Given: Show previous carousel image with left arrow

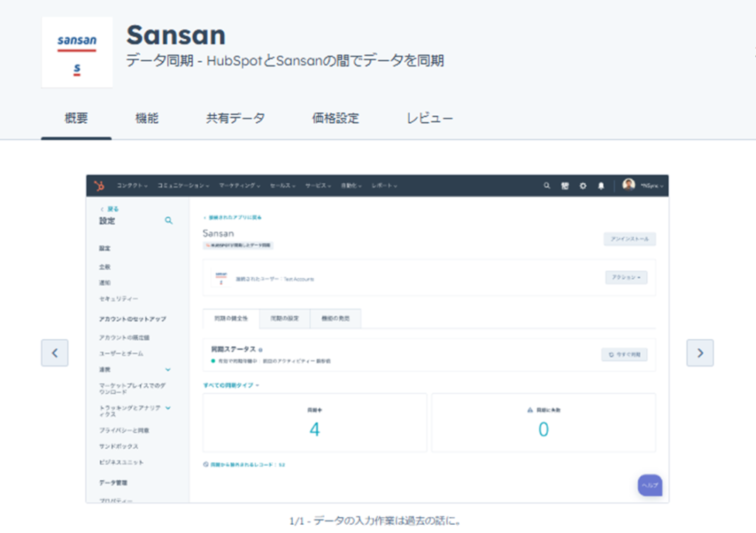Looking at the screenshot, I should pyautogui.click(x=55, y=353).
